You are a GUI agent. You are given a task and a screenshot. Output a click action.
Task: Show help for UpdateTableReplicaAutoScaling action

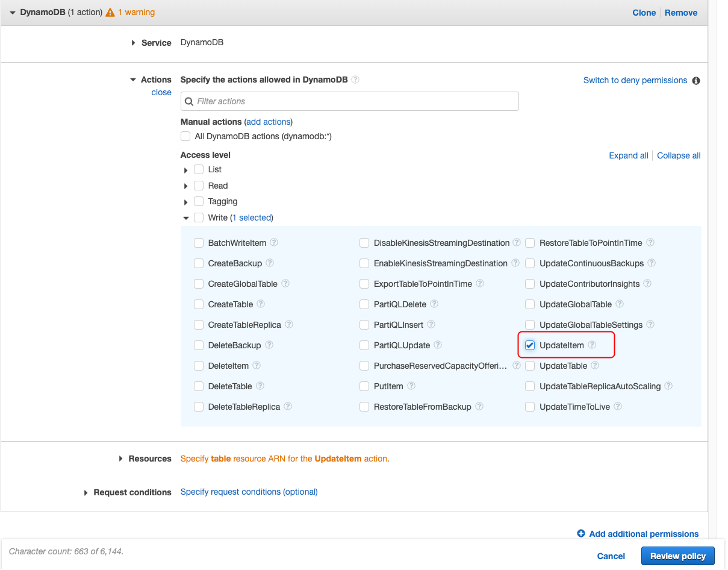668,386
